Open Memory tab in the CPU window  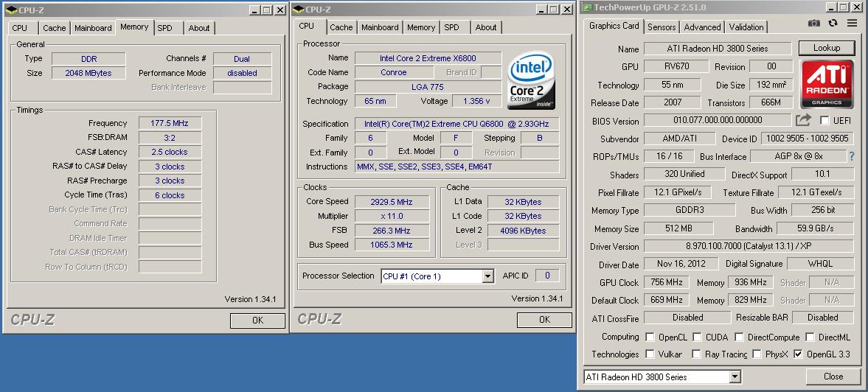[421, 27]
